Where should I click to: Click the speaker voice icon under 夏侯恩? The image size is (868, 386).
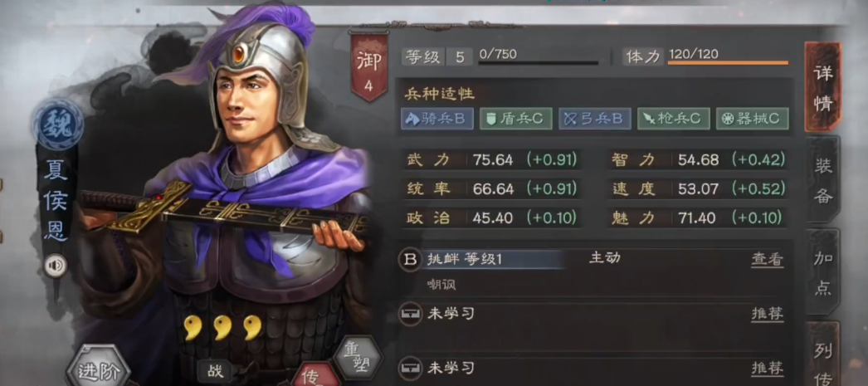coord(56,266)
